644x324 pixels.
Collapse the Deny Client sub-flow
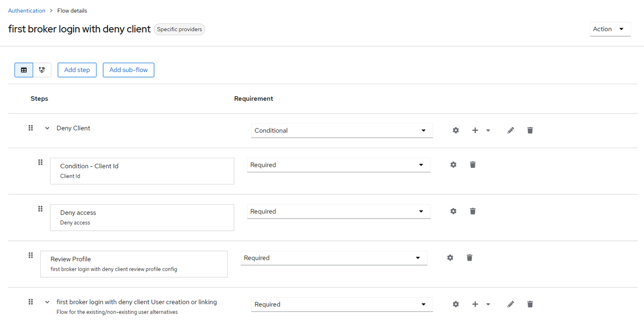point(47,128)
